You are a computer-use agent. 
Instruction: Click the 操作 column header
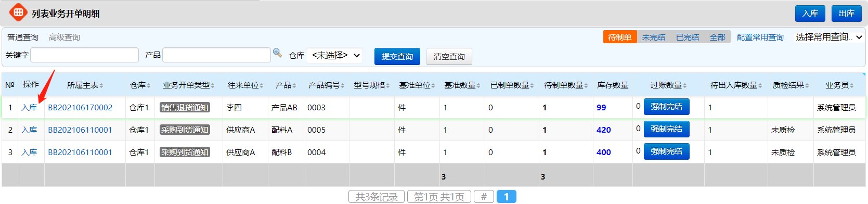pyautogui.click(x=31, y=84)
